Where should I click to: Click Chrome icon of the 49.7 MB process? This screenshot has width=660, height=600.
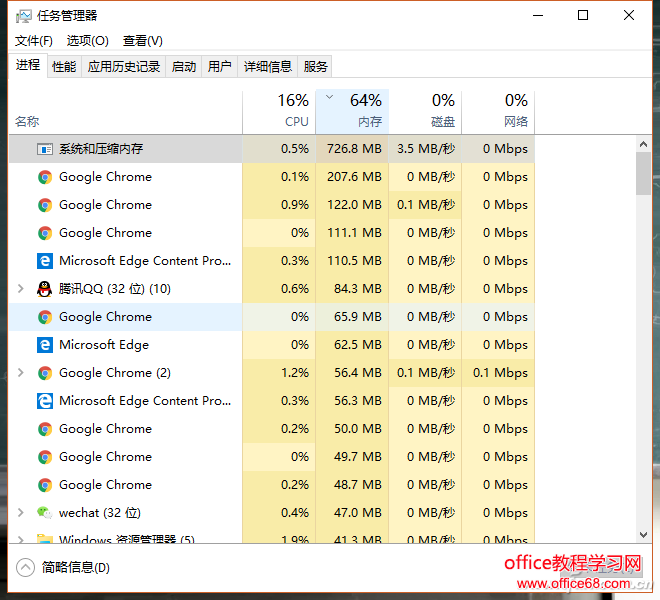point(45,457)
